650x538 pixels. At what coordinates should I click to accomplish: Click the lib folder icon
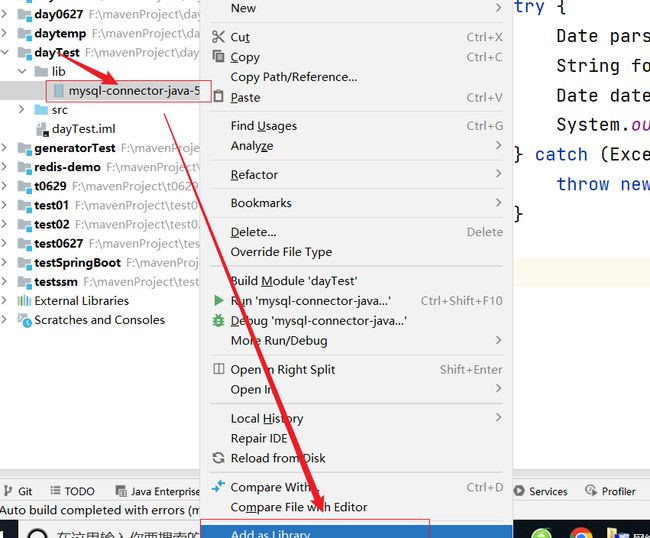click(x=41, y=72)
